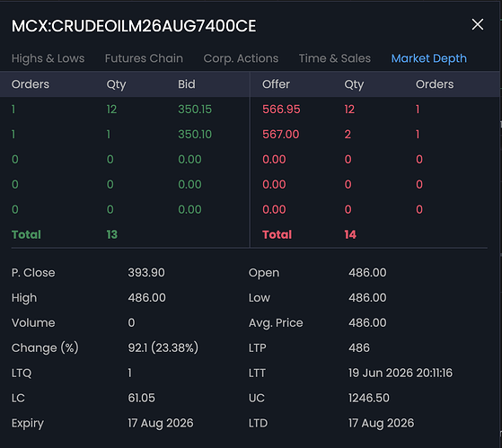
Task: Click the Bid column header
Action: [x=187, y=84]
